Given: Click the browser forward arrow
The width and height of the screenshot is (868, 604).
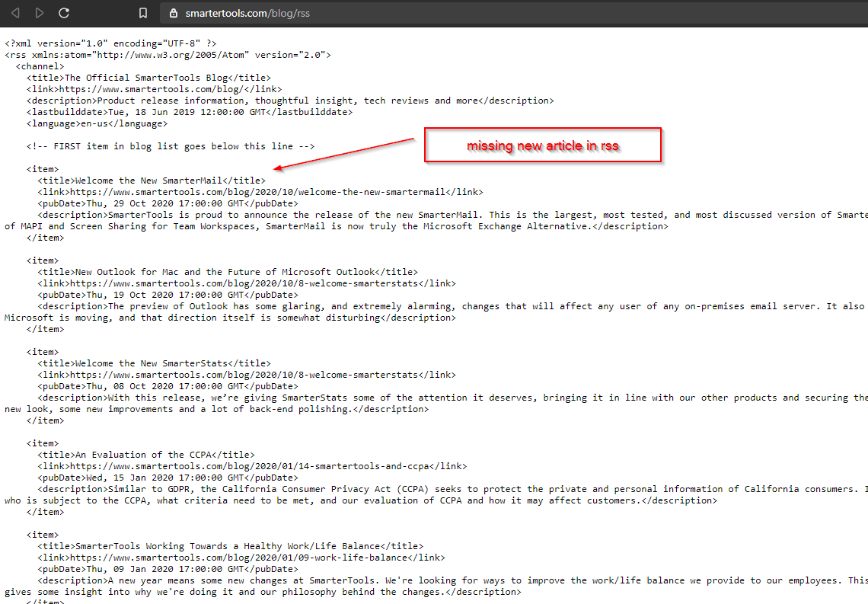Looking at the screenshot, I should coord(40,13).
